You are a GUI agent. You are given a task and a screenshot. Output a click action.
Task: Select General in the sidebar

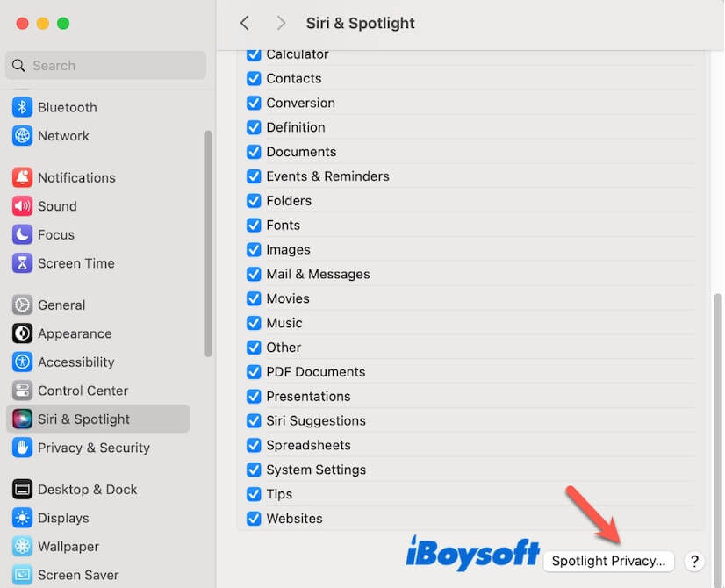click(x=61, y=305)
